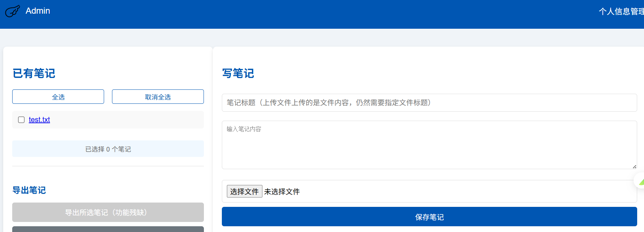The height and width of the screenshot is (232, 644).
Task: Click the 未选择文件 label
Action: (x=282, y=192)
